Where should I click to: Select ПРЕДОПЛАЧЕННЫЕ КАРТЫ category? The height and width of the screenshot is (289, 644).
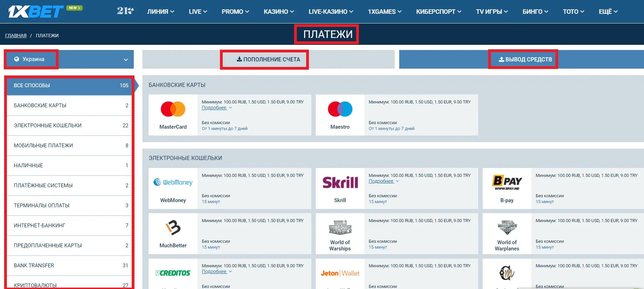[70, 246]
